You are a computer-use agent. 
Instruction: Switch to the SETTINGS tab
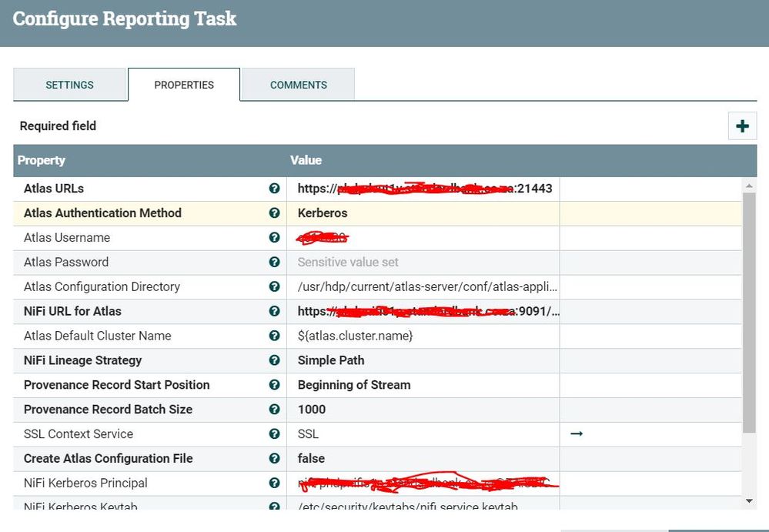coord(69,85)
